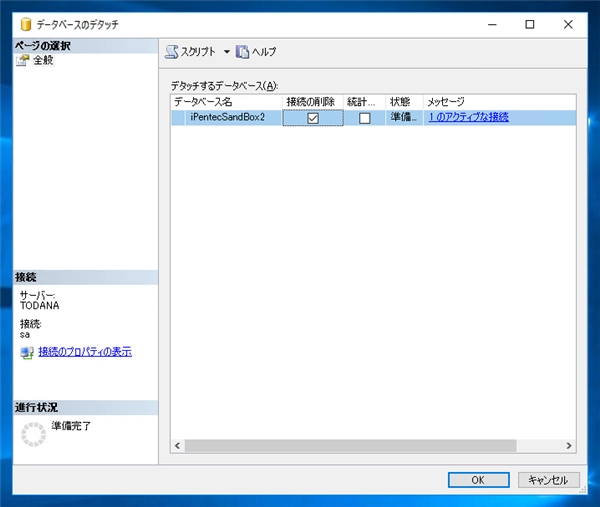Click the 状態 column header
The image size is (600, 507).
[404, 102]
